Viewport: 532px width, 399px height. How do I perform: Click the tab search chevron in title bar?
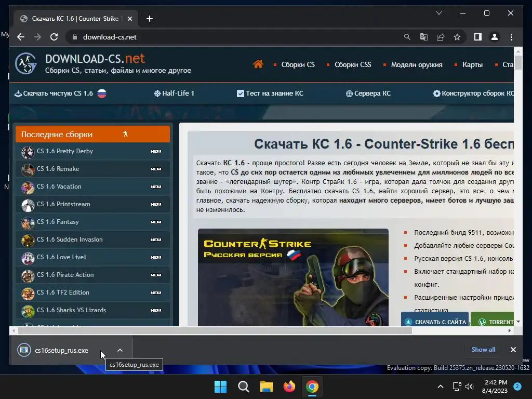pos(438,13)
